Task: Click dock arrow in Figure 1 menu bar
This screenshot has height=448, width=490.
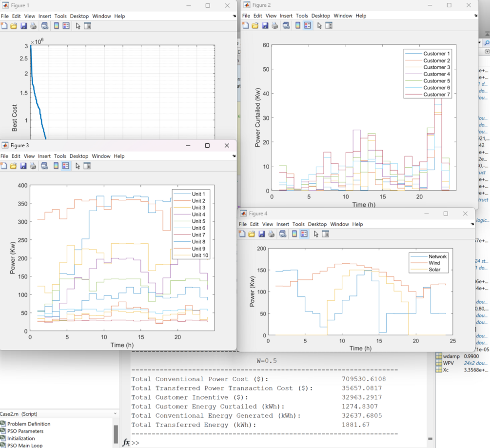Action: pyautogui.click(x=235, y=16)
